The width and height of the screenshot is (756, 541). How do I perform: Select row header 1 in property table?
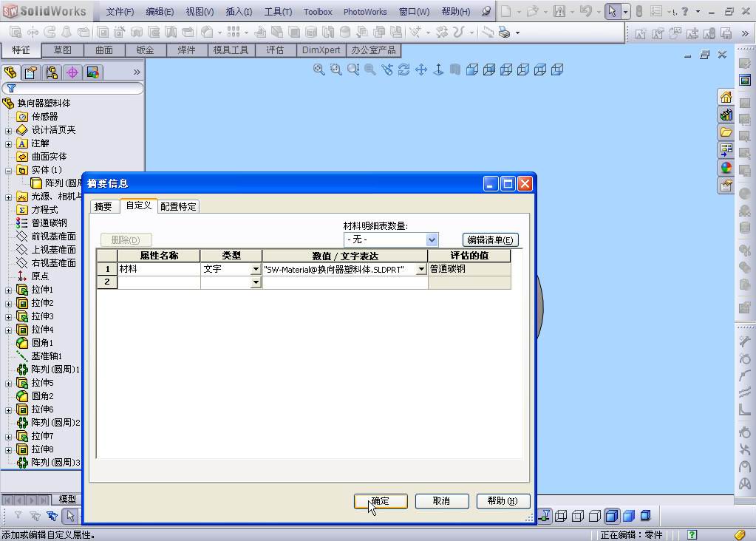(x=107, y=269)
